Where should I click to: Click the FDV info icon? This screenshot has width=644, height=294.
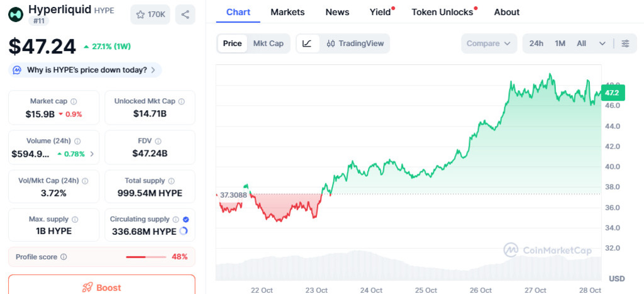[158, 142]
